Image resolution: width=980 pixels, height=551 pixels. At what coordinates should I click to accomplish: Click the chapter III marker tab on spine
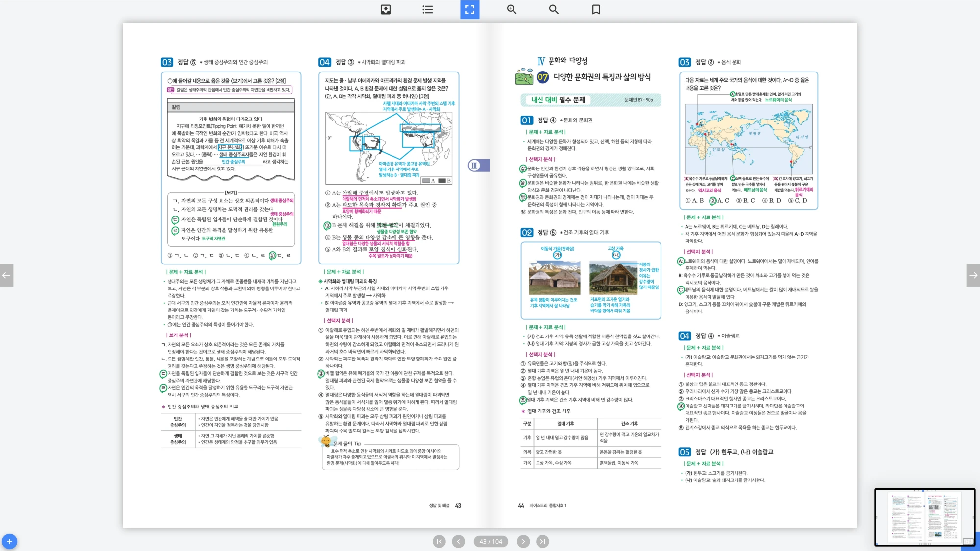pyautogui.click(x=478, y=166)
